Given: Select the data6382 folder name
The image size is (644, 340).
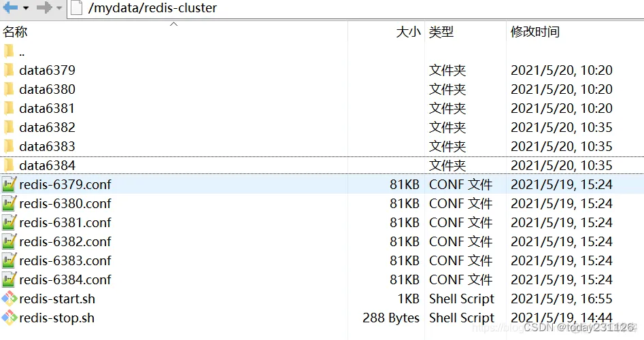Looking at the screenshot, I should point(47,127).
